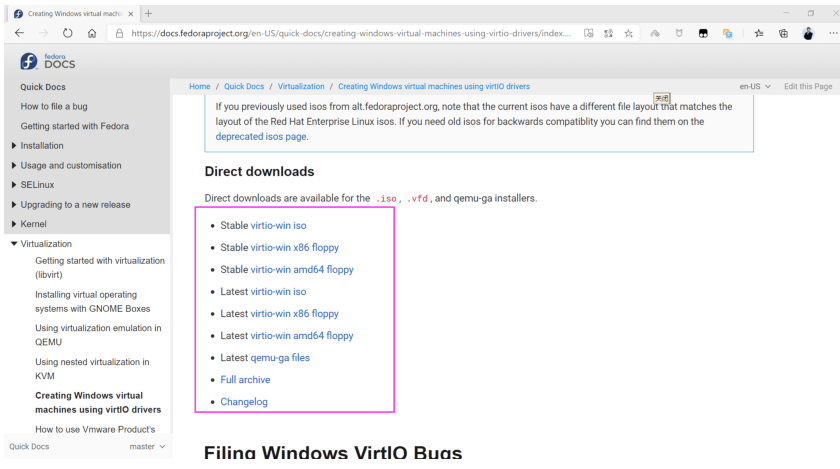
Task: Open the user profile avatar
Action: pos(808,33)
